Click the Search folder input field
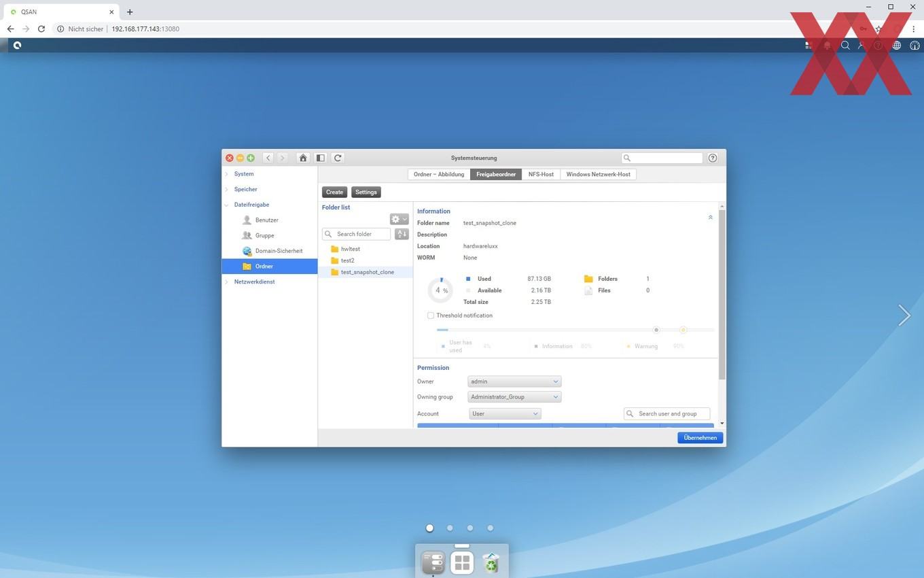924x578 pixels. [x=357, y=234]
